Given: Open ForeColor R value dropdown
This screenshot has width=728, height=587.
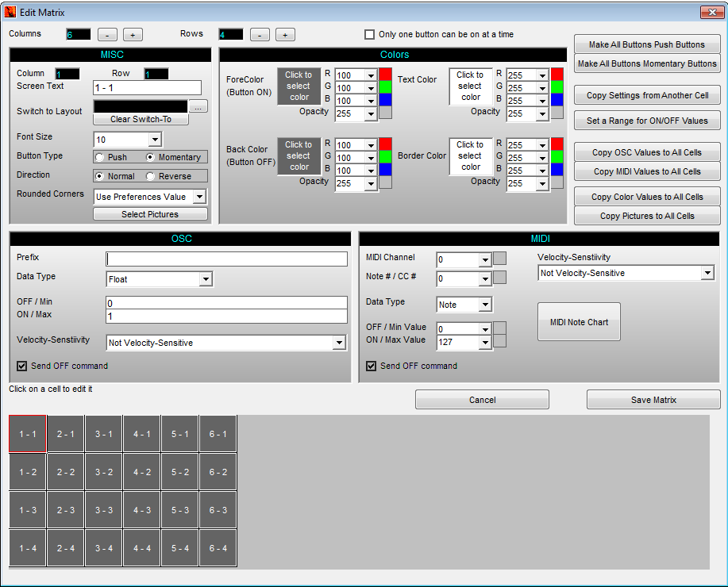Looking at the screenshot, I should [371, 75].
